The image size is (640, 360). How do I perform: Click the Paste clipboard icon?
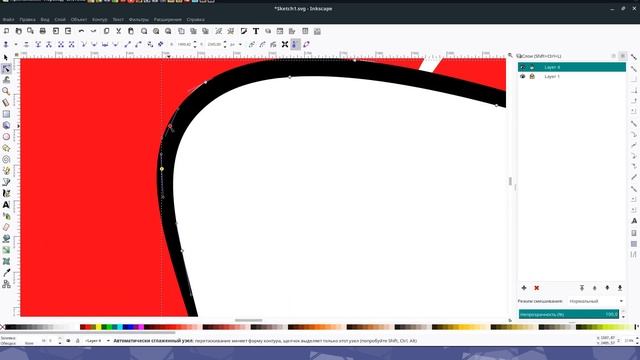coord(131,31)
